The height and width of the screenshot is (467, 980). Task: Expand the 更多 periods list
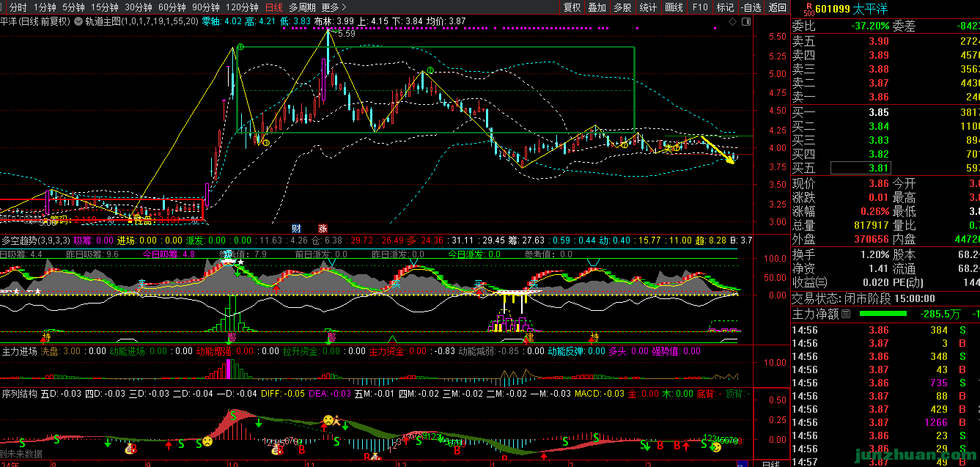pos(334,7)
